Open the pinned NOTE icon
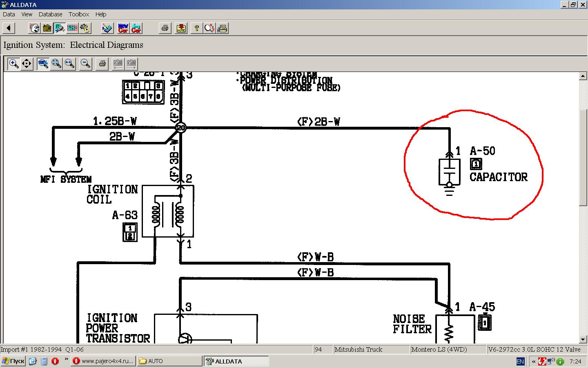Viewport: 588px width, 368px height. (181, 28)
